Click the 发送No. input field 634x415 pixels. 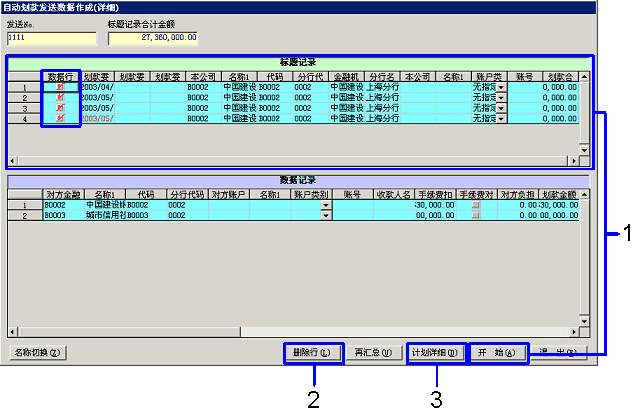click(x=50, y=38)
